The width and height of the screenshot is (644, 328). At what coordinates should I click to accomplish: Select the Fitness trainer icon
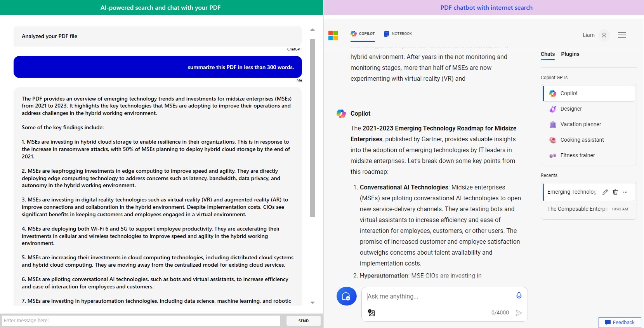[x=553, y=155]
